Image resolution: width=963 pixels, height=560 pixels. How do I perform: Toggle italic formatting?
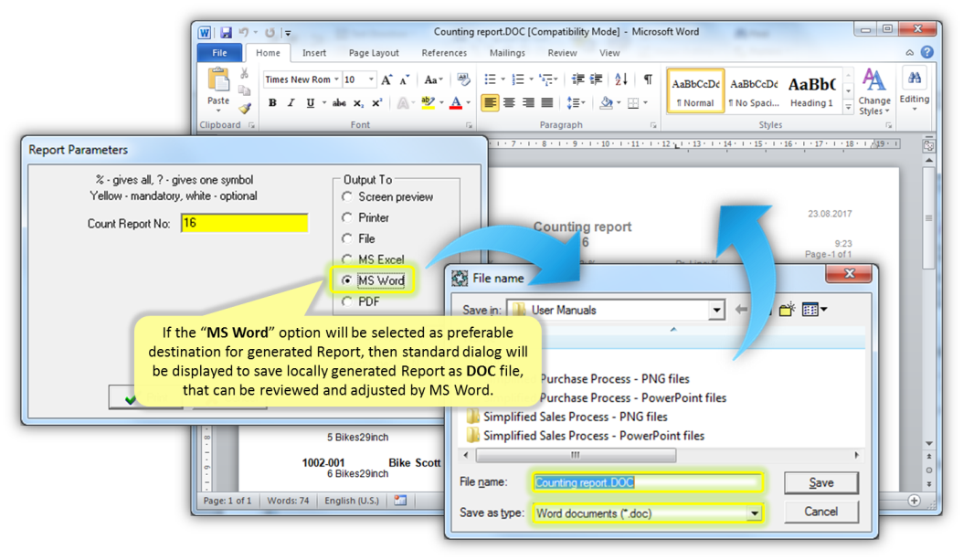click(x=291, y=102)
